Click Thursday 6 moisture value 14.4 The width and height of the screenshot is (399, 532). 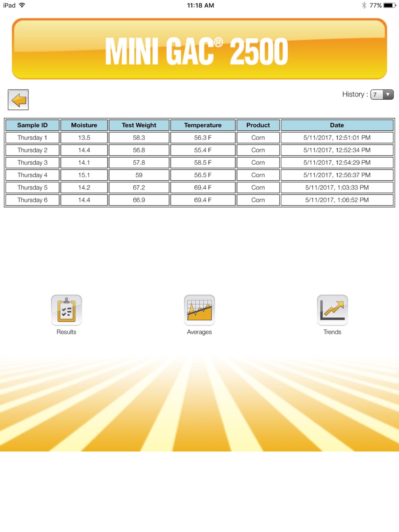click(x=84, y=200)
